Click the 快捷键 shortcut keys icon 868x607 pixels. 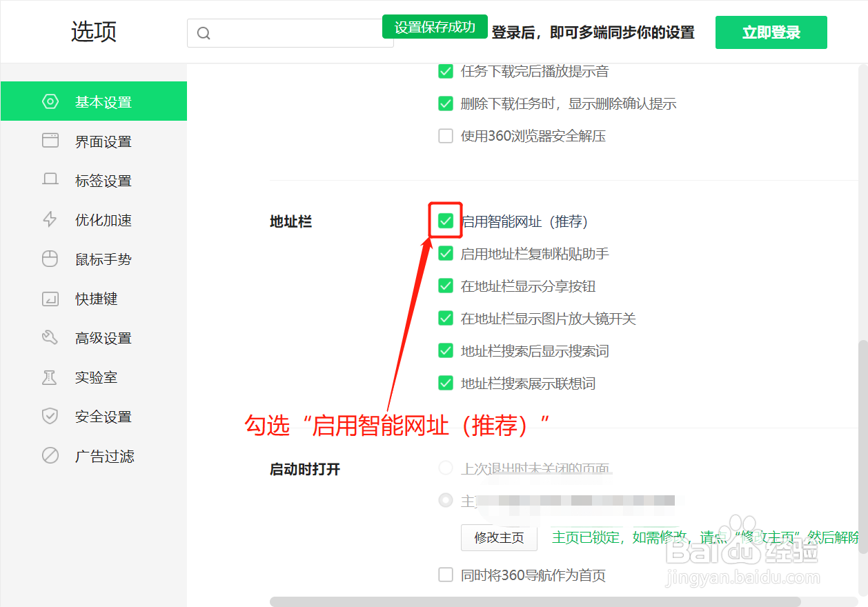(50, 298)
